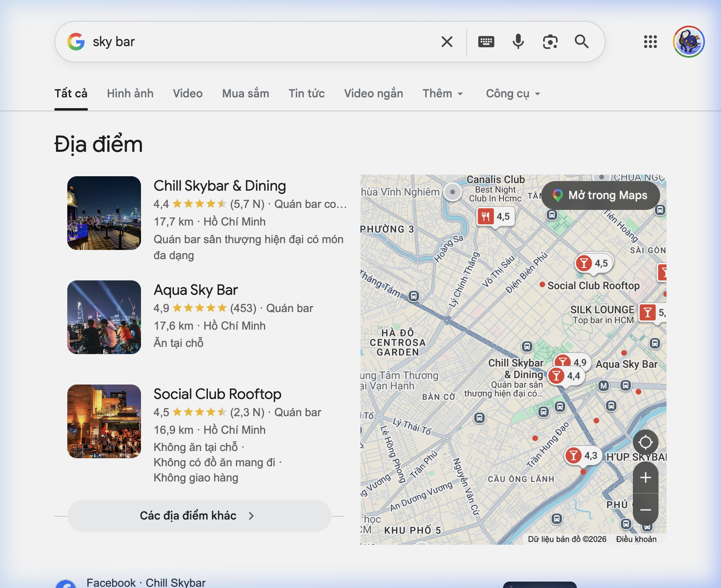Click the Canalis Club map label
Screen dimensions: 721x588
coord(496,179)
